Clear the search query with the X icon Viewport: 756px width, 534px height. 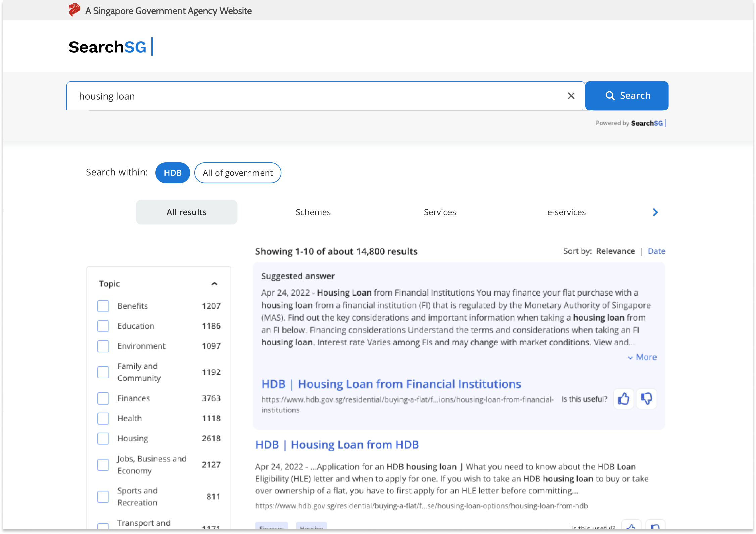[x=571, y=96]
